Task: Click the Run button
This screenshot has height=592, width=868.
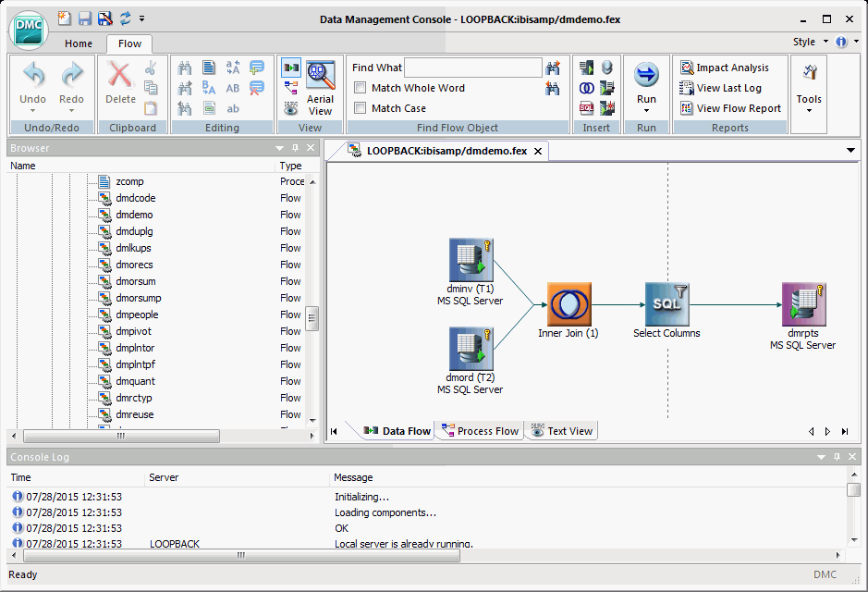Action: click(x=646, y=83)
